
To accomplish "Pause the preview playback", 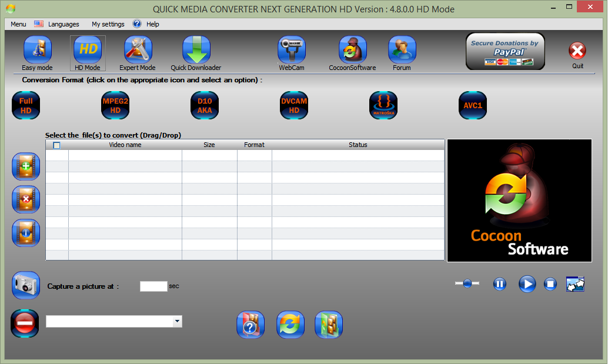I will [x=500, y=284].
